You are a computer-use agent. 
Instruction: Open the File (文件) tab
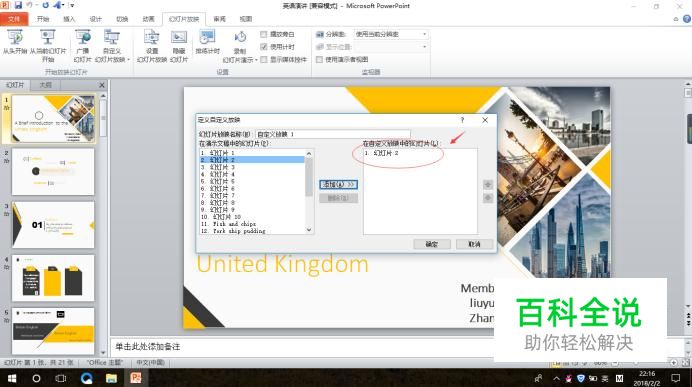14,19
